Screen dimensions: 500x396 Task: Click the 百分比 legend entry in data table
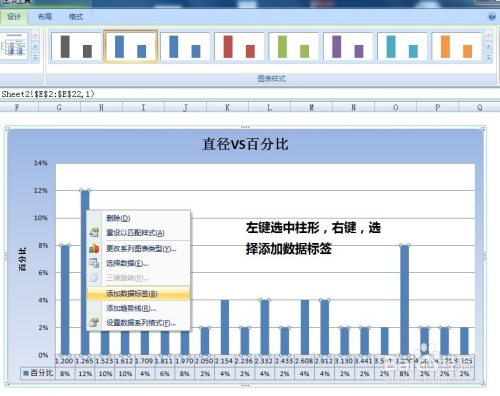pos(38,373)
